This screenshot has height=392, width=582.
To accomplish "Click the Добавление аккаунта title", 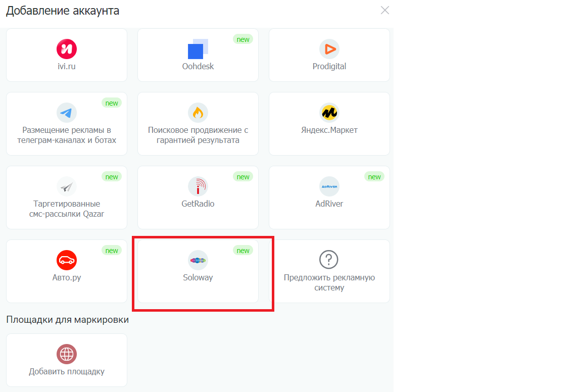I will tap(63, 11).
